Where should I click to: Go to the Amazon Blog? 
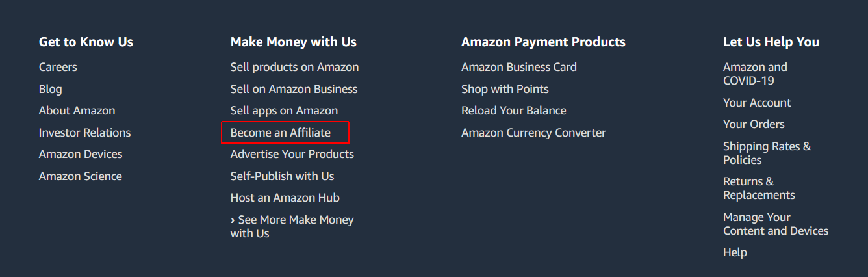pyautogui.click(x=51, y=89)
